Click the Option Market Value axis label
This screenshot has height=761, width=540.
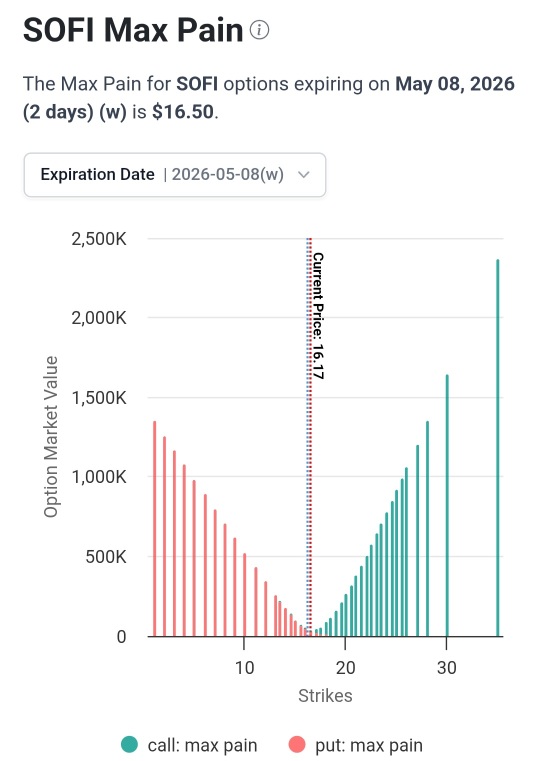coord(50,437)
